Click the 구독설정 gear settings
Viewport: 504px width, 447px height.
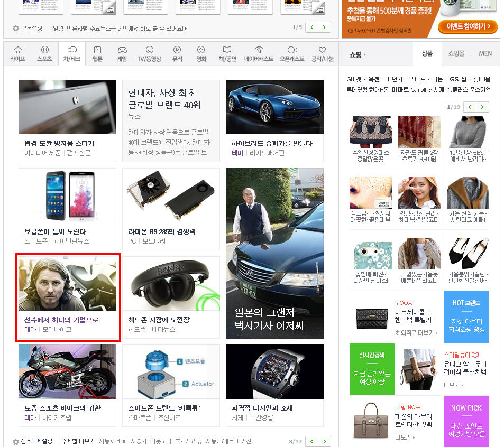tap(28, 28)
